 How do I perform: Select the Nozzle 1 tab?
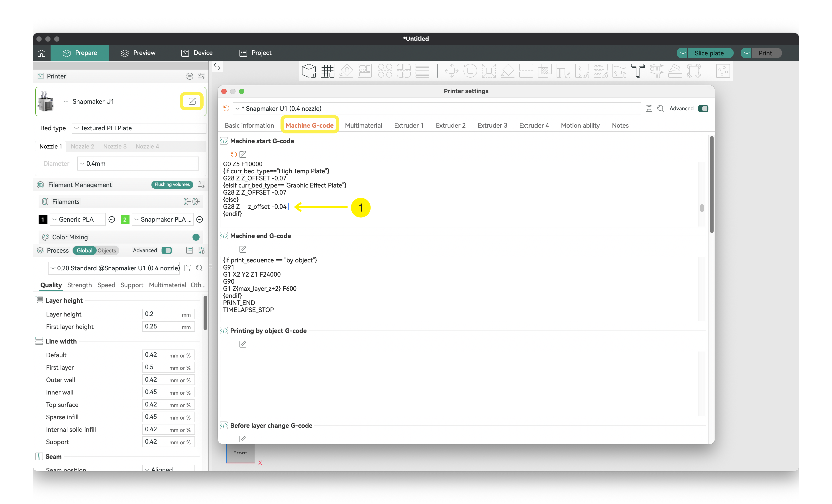coord(51,147)
